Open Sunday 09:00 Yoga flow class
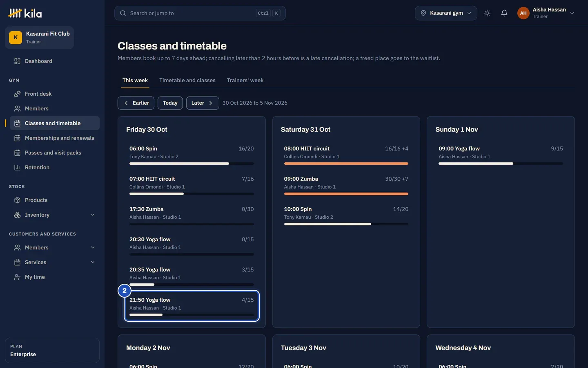The height and width of the screenshot is (368, 588). click(x=501, y=155)
